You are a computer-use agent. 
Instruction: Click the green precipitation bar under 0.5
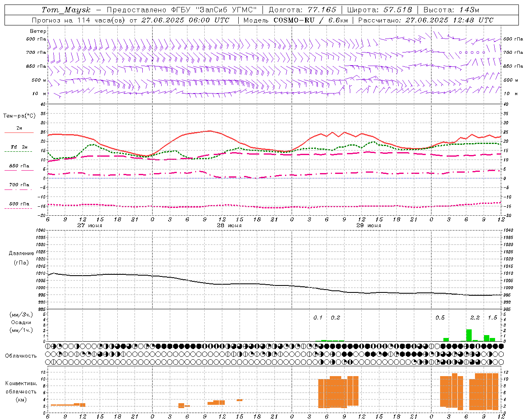[x=446, y=340]
